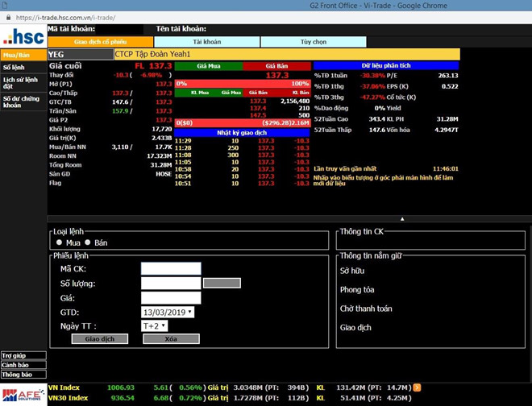The height and width of the screenshot is (406, 532).
Task: Collapse the market panel with the up arrow
Action: tap(402, 218)
